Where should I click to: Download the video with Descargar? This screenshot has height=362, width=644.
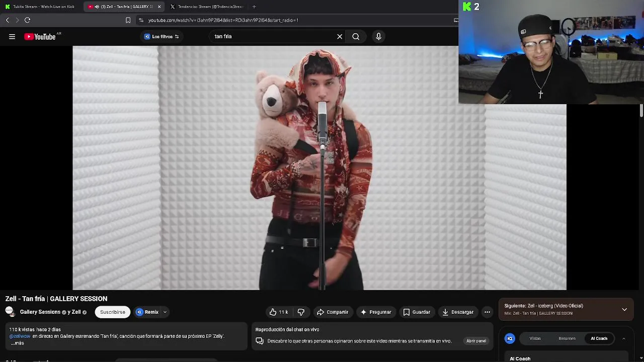[x=458, y=312]
